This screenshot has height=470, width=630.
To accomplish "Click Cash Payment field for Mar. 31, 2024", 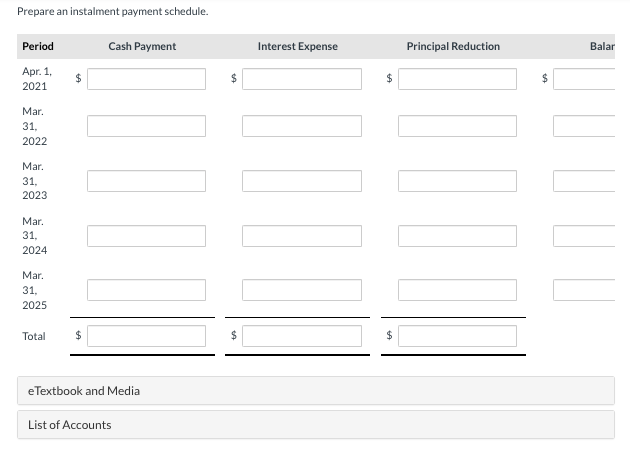I will pos(146,236).
